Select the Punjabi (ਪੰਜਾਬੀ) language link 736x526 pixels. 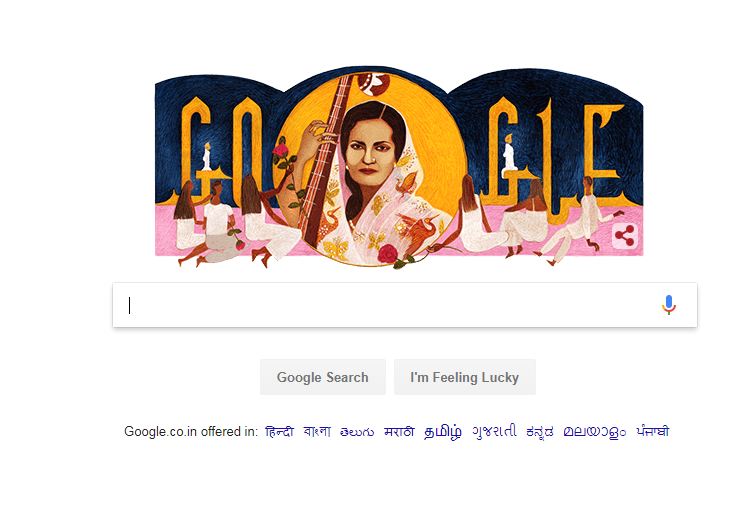(652, 431)
